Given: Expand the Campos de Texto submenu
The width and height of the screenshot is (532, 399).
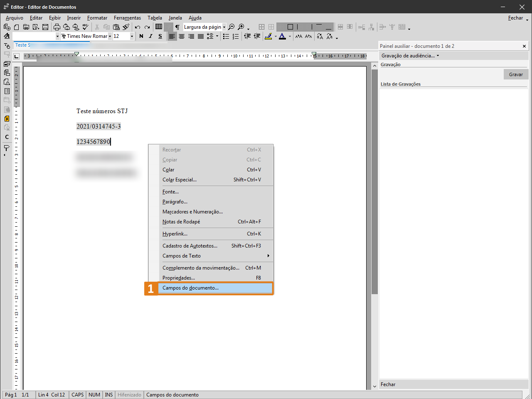Looking at the screenshot, I should coord(215,256).
